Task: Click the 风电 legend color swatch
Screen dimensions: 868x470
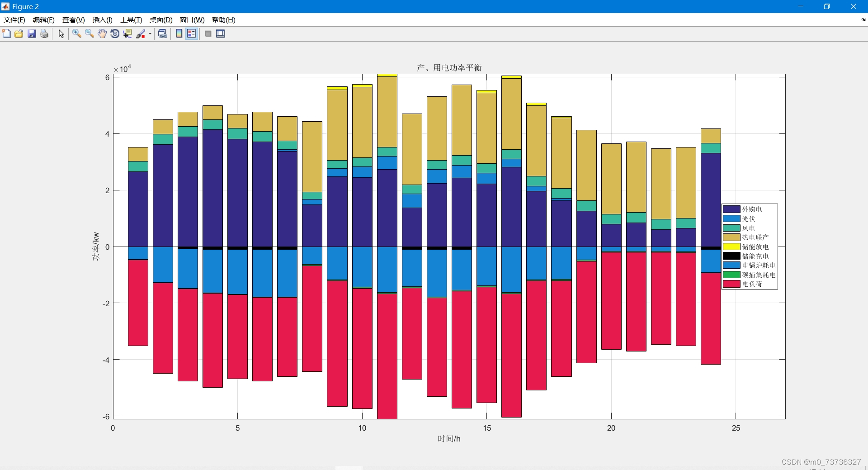Action: 731,228
